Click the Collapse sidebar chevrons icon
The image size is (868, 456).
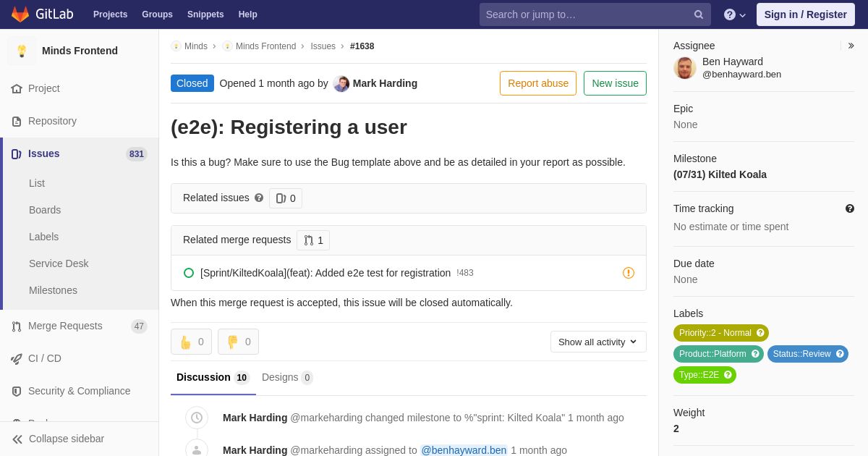pos(17,439)
